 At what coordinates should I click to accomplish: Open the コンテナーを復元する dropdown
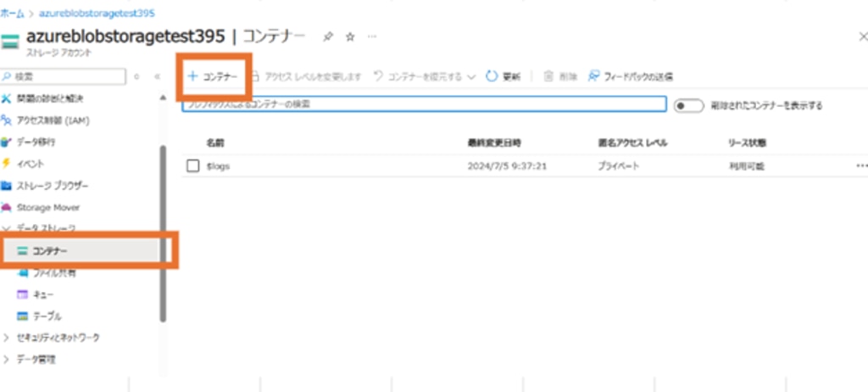(x=425, y=77)
